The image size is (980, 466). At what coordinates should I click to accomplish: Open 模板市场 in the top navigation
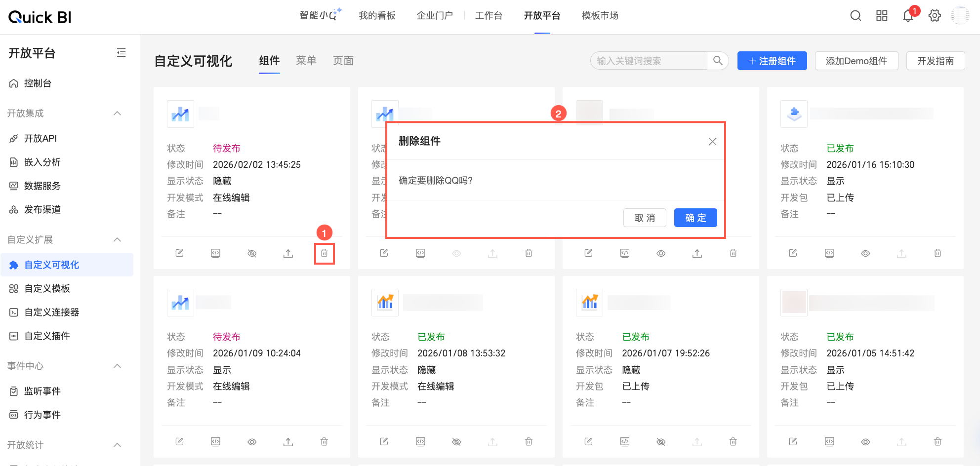[600, 16]
